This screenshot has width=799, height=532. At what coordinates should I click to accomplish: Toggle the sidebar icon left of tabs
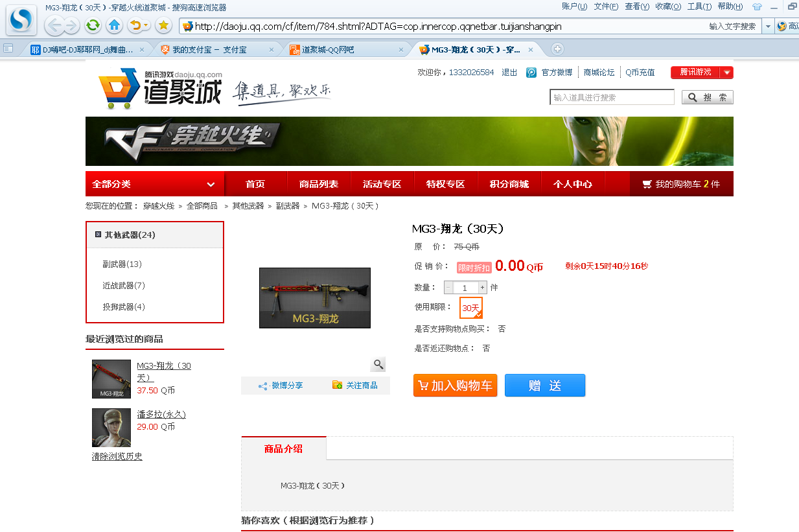[x=8, y=48]
